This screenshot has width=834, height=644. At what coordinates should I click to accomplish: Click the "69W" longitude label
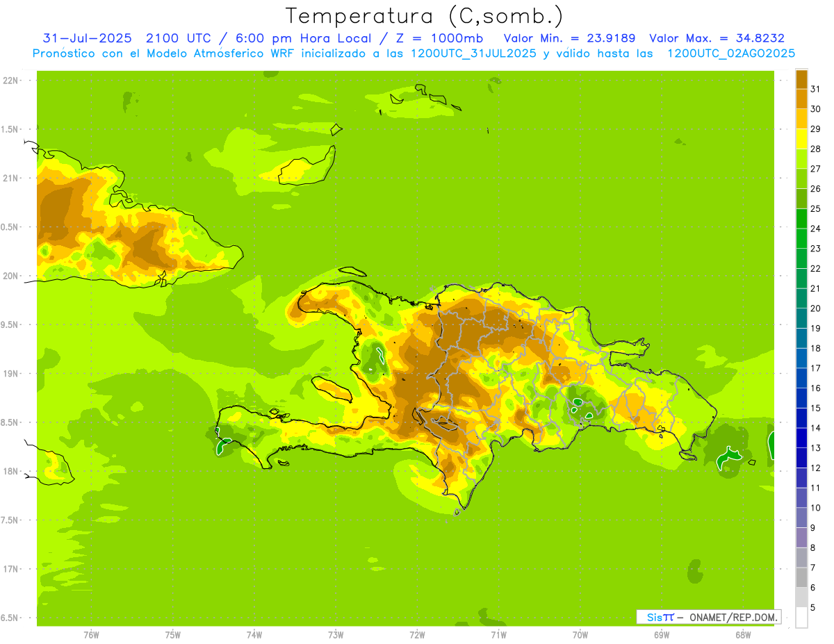coord(662,634)
